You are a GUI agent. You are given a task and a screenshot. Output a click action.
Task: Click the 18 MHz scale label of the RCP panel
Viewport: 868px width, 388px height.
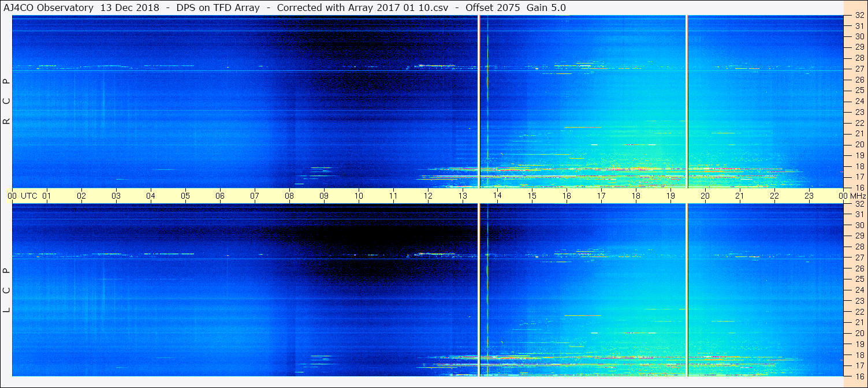859,166
